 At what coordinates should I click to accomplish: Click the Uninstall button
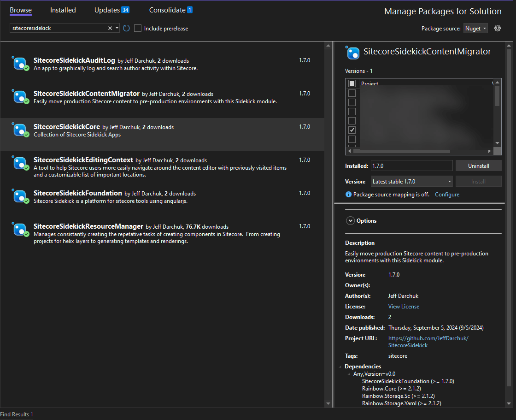[x=478, y=166]
